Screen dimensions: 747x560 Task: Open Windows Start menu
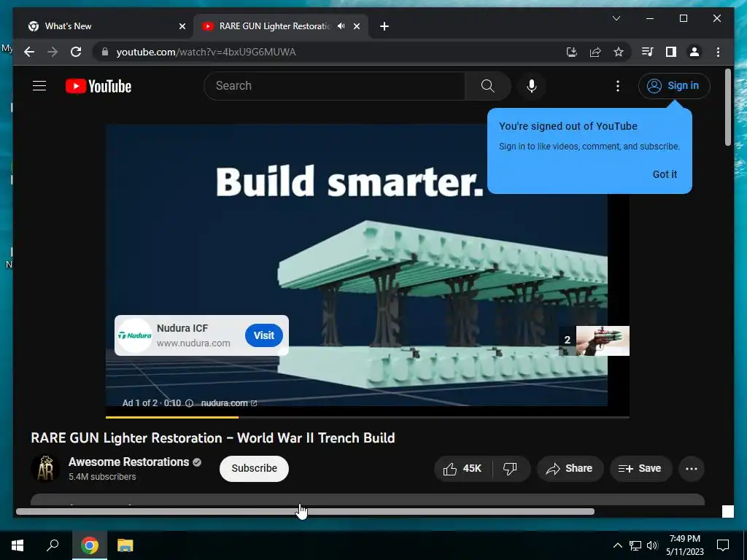(x=18, y=545)
